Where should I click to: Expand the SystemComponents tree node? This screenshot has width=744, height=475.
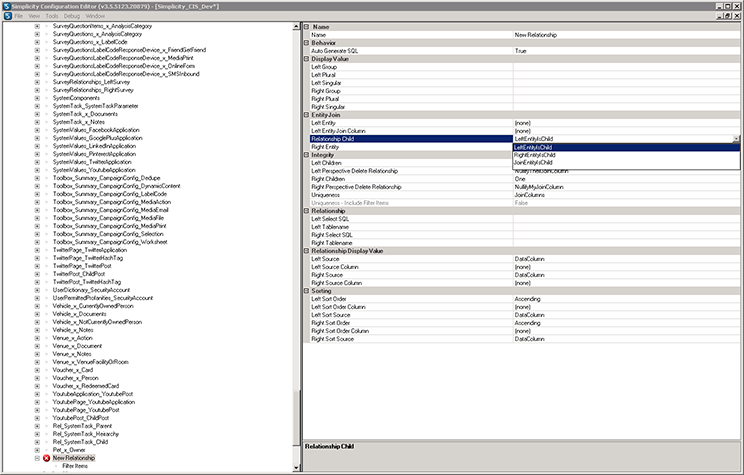click(37, 98)
